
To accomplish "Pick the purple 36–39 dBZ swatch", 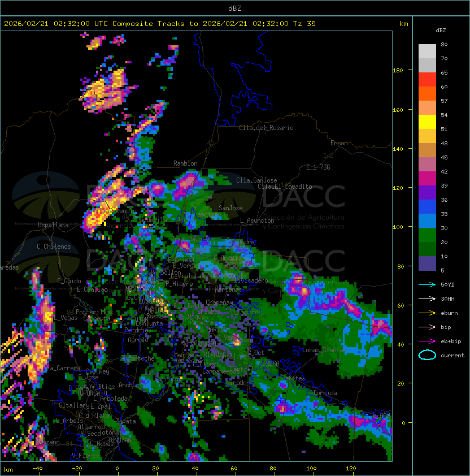I will tap(427, 192).
